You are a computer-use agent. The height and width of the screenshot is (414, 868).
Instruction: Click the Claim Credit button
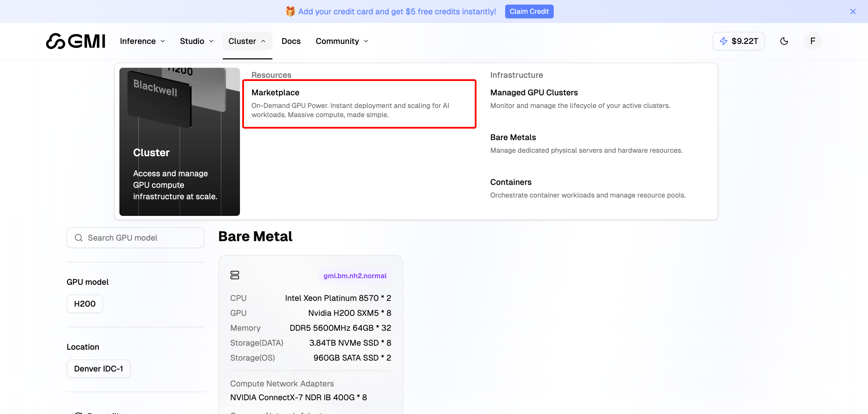tap(529, 11)
